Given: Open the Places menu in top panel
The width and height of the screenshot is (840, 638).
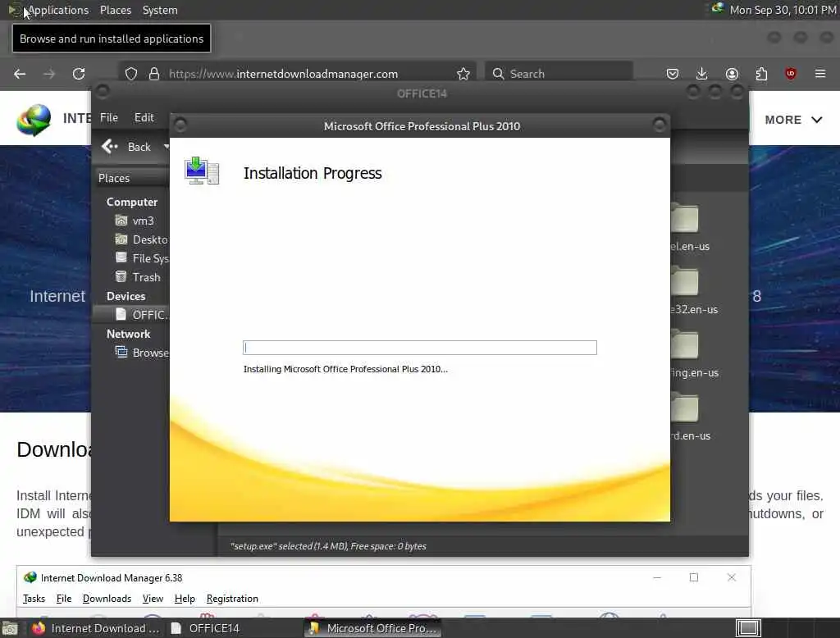Looking at the screenshot, I should point(115,10).
